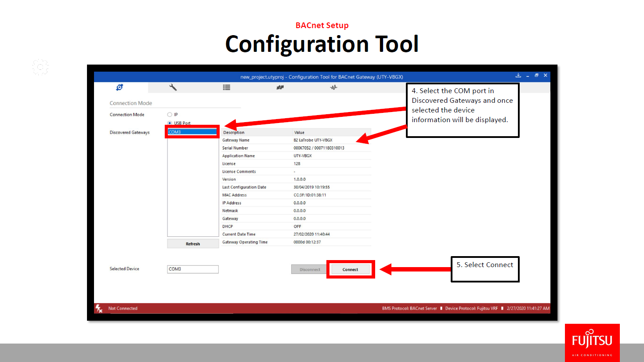Click the Connection Mode section heading

(x=131, y=103)
